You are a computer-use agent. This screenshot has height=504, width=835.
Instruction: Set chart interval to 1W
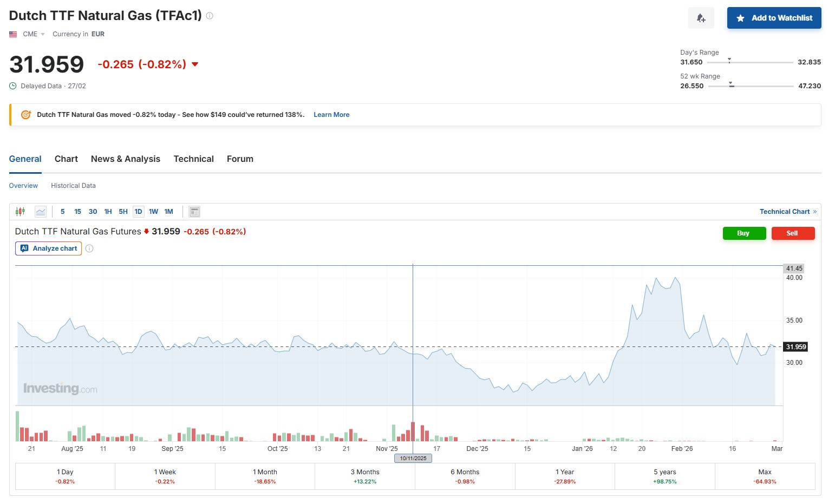153,212
